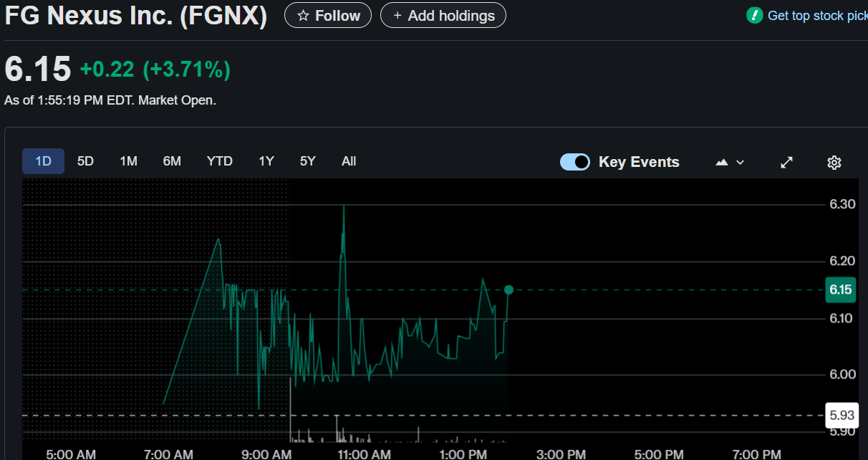Select the 1M chart range
Image resolution: width=868 pixels, height=460 pixels.
coord(128,161)
